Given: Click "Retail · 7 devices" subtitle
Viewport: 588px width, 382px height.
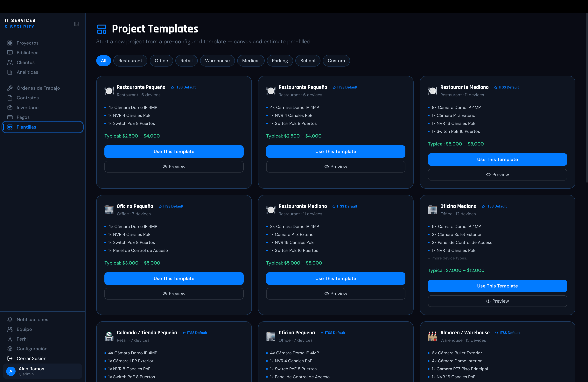Looking at the screenshot, I should pos(133,341).
